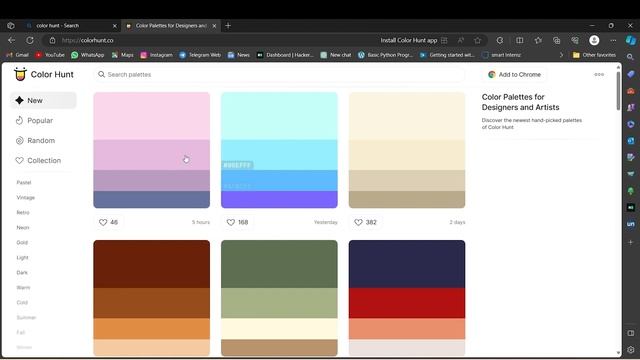This screenshot has width=640, height=360.
Task: Open the sidebar settings gear
Action: pyautogui.click(x=631, y=350)
